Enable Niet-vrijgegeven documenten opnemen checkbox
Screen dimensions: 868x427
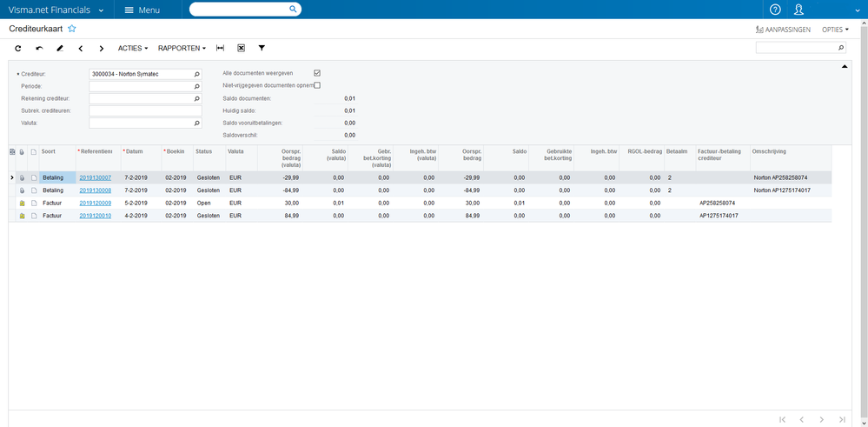(317, 85)
